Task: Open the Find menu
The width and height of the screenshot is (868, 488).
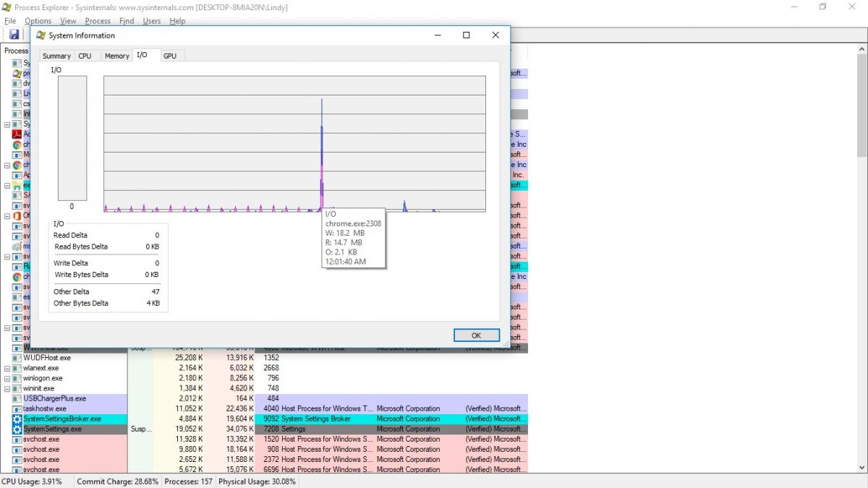Action: pos(127,21)
